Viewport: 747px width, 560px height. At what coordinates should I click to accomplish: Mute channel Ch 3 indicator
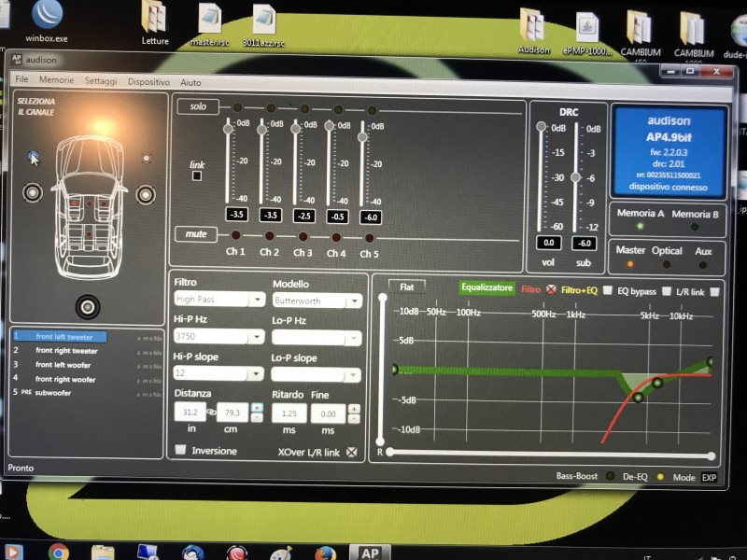303,236
